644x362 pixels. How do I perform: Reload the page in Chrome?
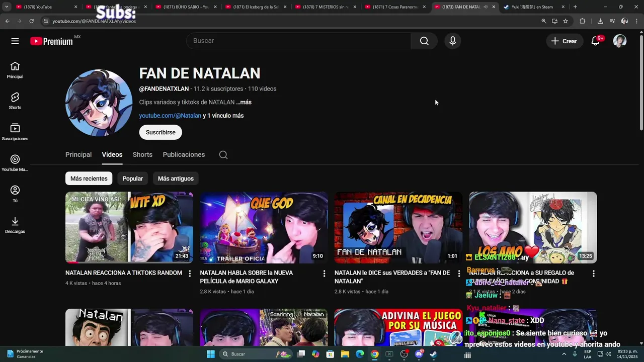point(31,21)
